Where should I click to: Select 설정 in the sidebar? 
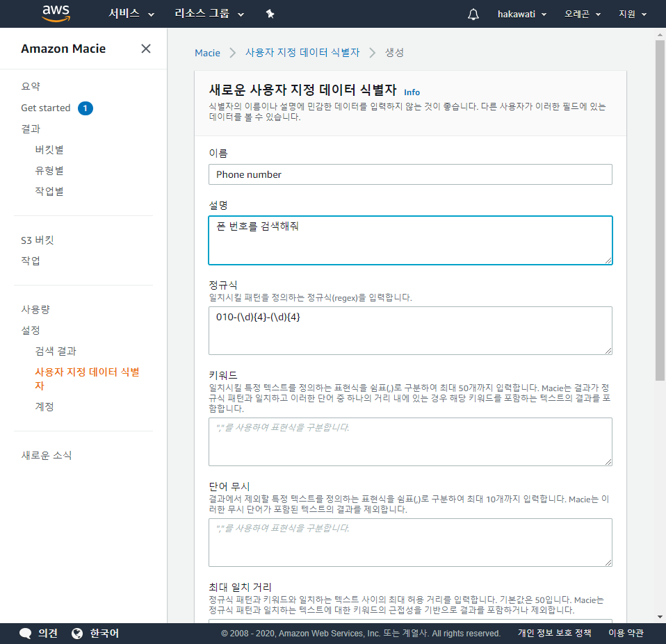[31, 330]
